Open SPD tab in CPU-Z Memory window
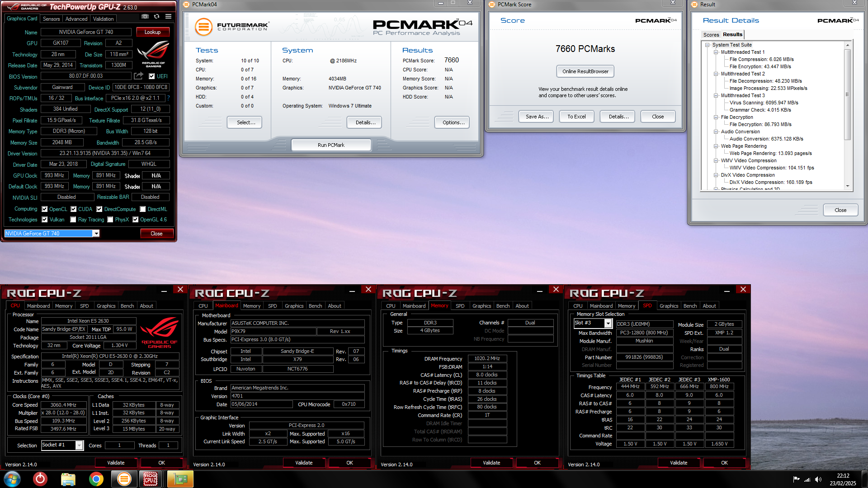 tap(460, 306)
